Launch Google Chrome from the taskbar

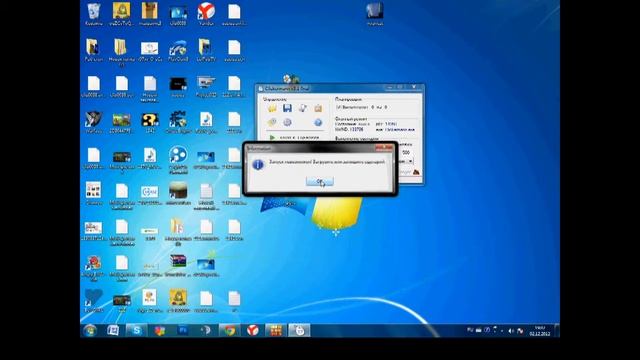tap(229, 331)
